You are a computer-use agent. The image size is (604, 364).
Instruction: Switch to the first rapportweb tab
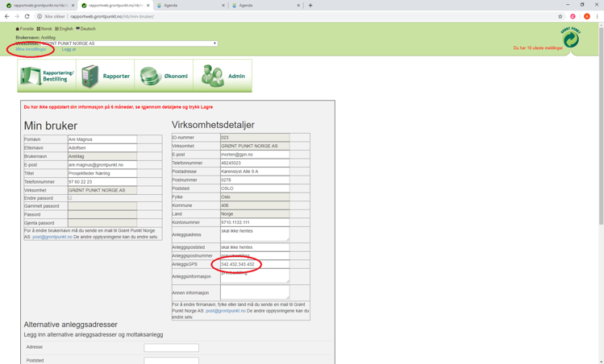(x=39, y=6)
